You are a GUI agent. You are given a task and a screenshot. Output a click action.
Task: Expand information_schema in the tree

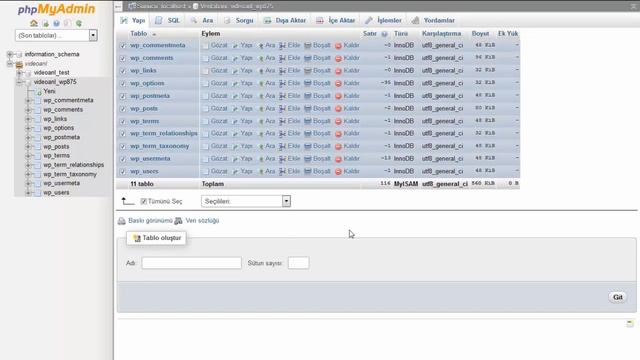(10, 54)
